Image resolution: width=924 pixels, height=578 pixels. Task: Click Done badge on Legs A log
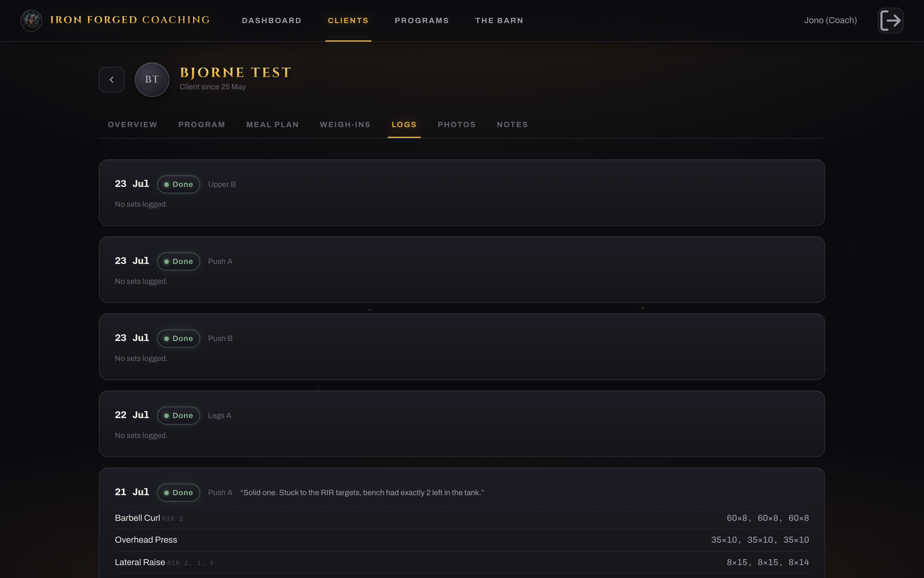pos(178,416)
